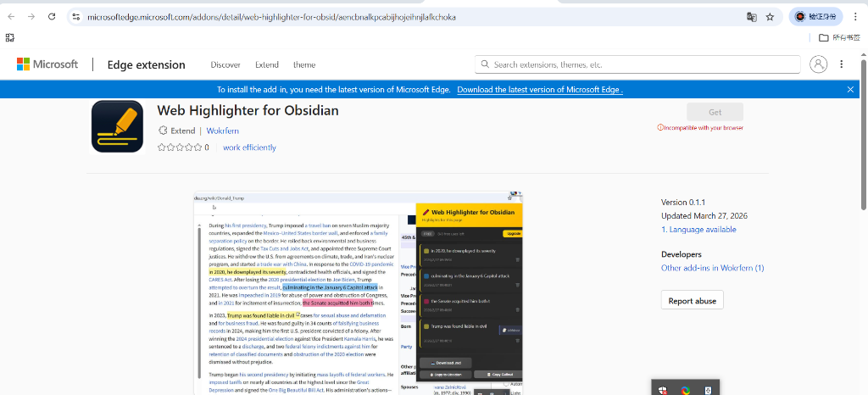Click the search magnifier icon
Image resolution: width=868 pixels, height=395 pixels.
click(485, 64)
